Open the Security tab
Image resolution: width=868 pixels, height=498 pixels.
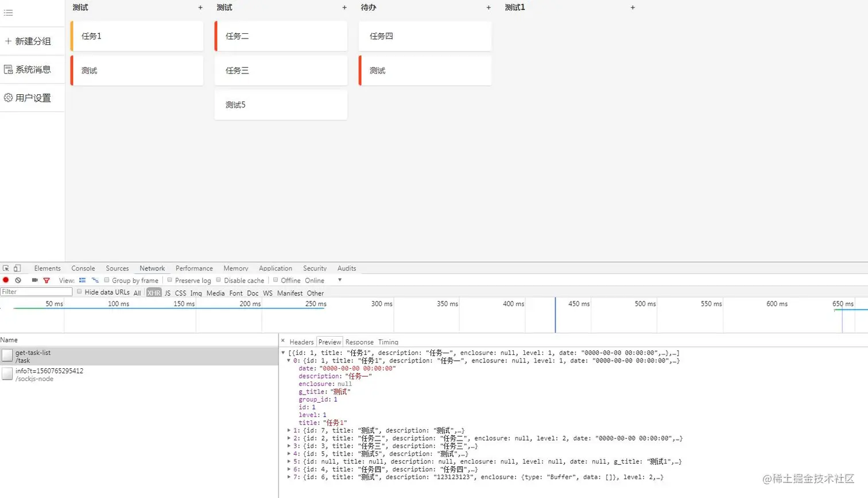tap(315, 268)
